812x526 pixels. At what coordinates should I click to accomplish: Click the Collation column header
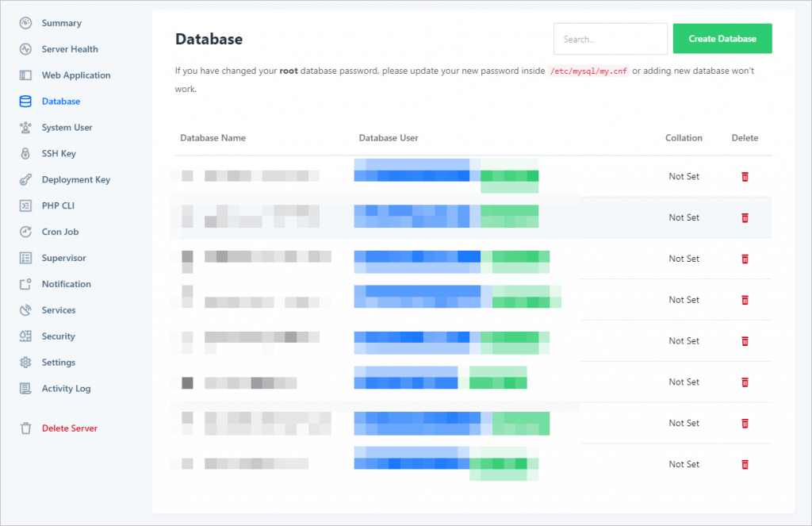coord(684,137)
